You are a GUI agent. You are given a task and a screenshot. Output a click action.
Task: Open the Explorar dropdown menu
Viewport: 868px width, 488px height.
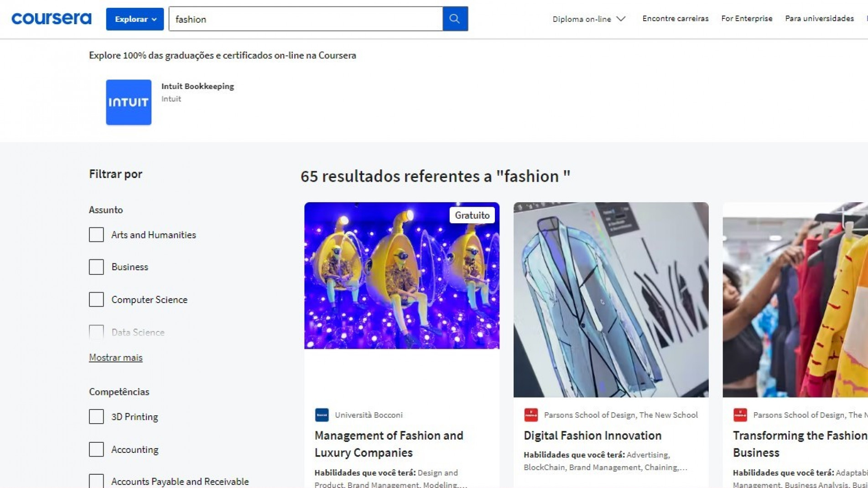coord(135,19)
